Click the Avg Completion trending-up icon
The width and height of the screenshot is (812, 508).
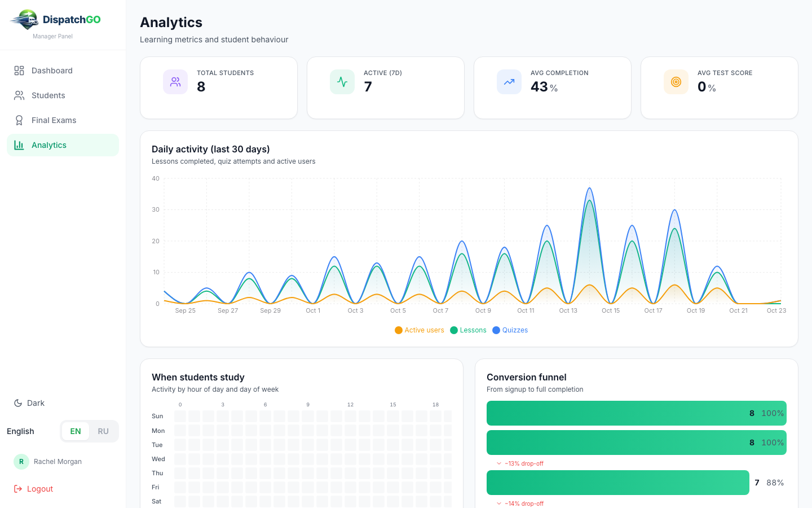point(509,82)
